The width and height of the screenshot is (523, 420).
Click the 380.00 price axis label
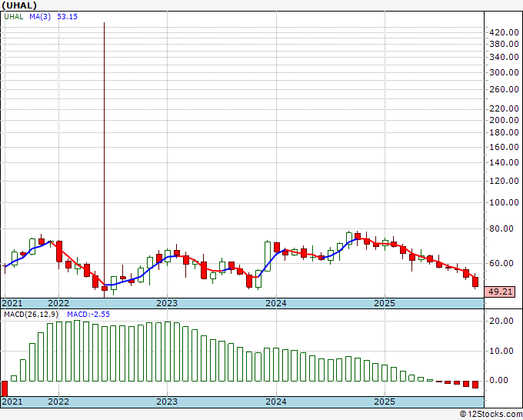point(504,44)
